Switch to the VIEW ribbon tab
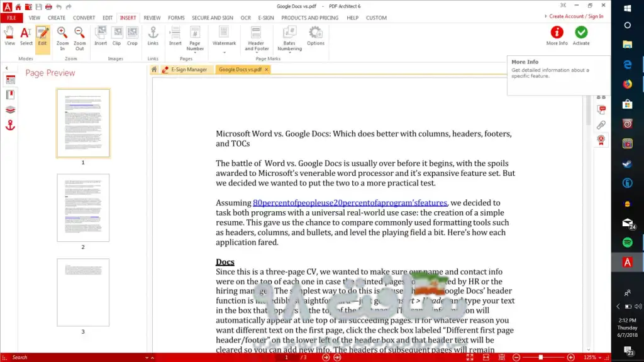The width and height of the screenshot is (644, 362). tap(35, 18)
